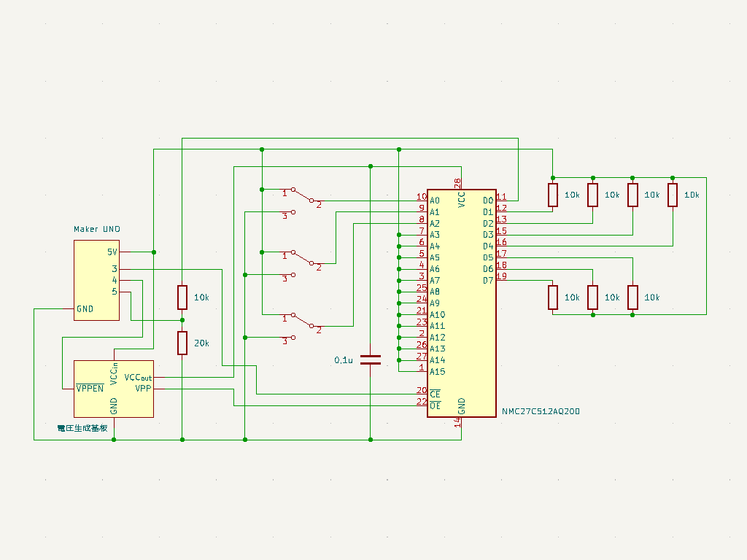This screenshot has height=560, width=747.
Task: Click the 0.1u capacitor symbol
Action: (371, 359)
